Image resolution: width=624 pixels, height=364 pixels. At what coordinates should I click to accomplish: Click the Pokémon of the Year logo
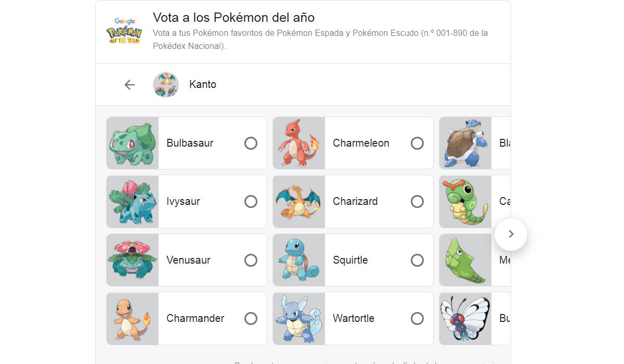click(124, 32)
